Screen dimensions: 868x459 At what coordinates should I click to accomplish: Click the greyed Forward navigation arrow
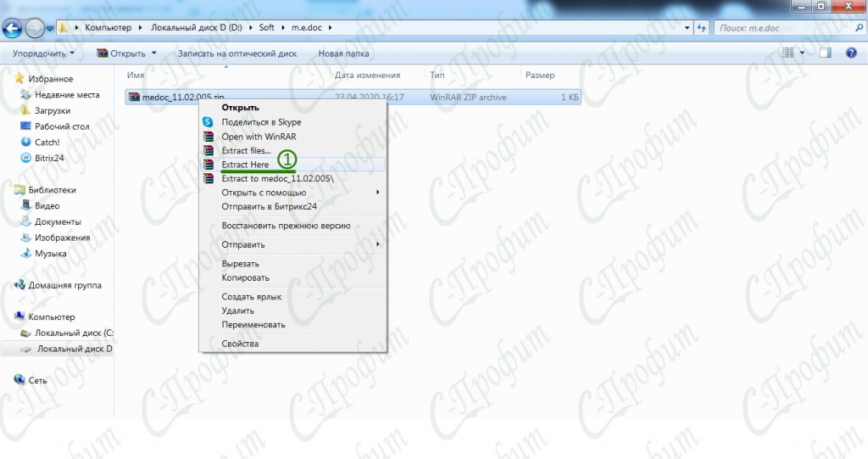point(35,28)
